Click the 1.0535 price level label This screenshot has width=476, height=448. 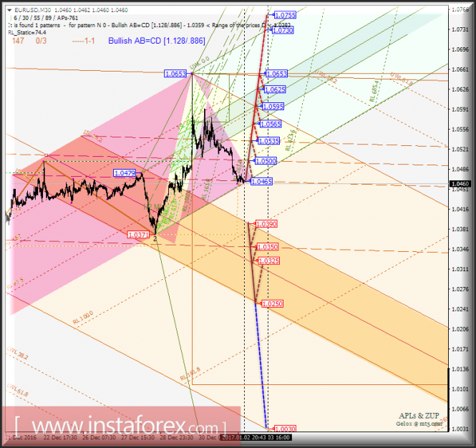269,141
